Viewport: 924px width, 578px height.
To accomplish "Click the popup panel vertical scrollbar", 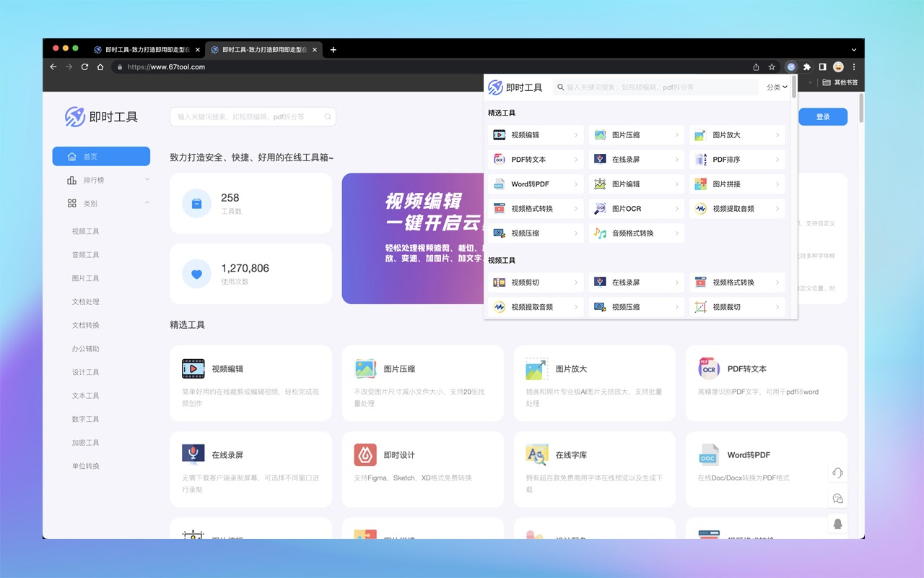I will pyautogui.click(x=794, y=87).
